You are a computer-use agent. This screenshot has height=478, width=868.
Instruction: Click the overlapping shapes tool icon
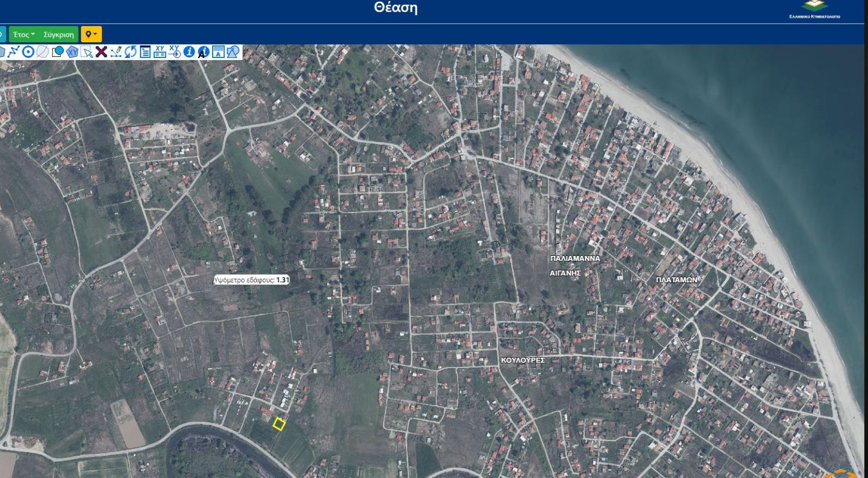point(233,52)
